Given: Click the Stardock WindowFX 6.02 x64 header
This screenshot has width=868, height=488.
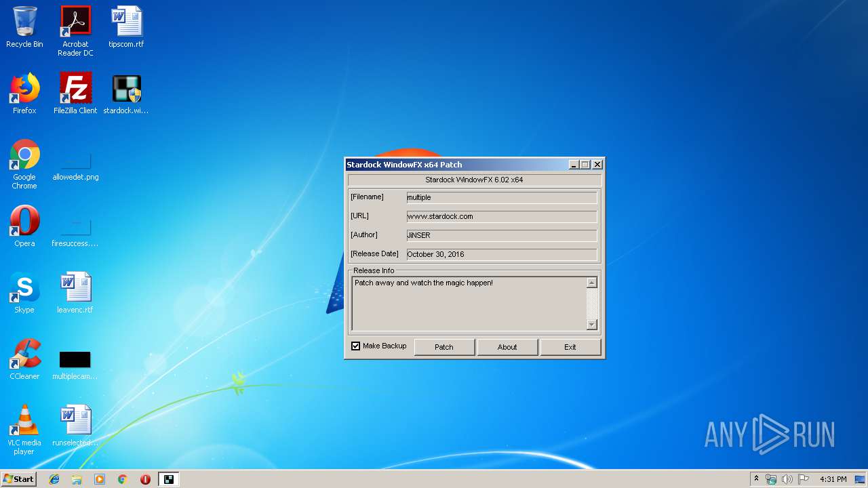Looking at the screenshot, I should 474,180.
